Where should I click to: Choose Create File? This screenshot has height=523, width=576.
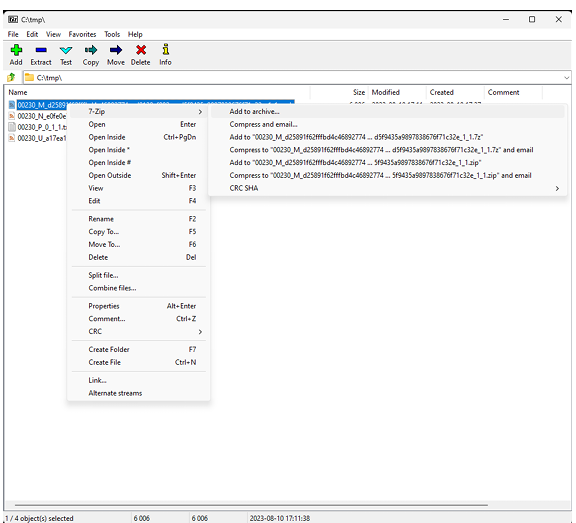[x=139, y=363]
